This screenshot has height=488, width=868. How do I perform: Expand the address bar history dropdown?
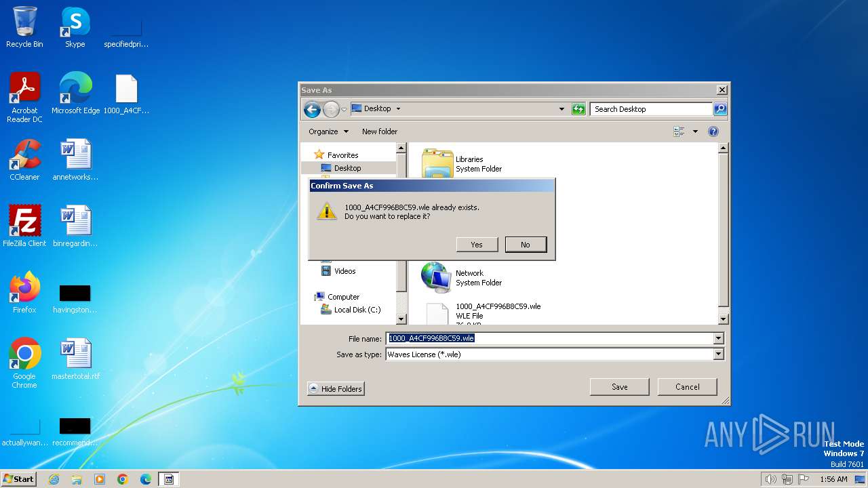[561, 109]
